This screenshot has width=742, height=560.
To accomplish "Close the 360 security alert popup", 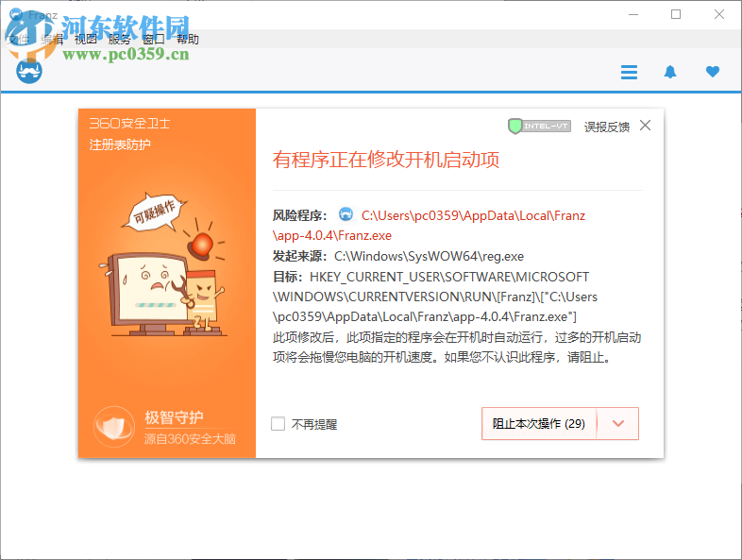I will [x=645, y=126].
